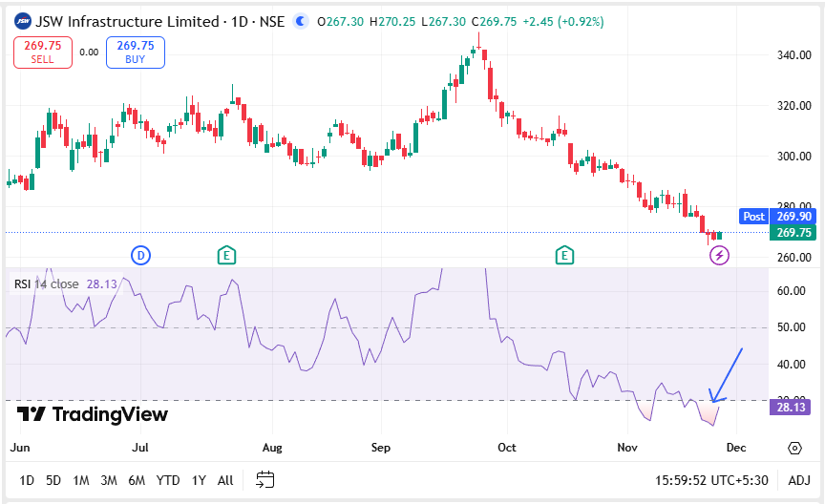Open the go to date calendar icon
Viewport: 825px width, 504px height.
265,480
